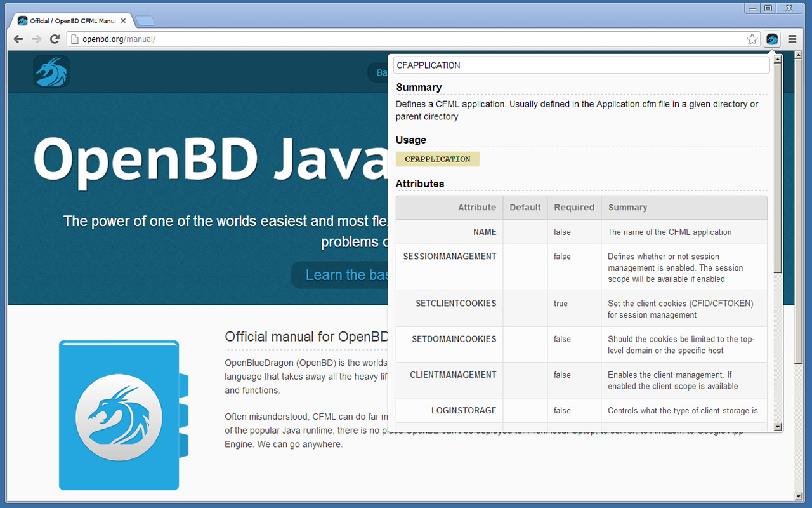The image size is (812, 508).
Task: Click the forward navigation arrow
Action: (36, 39)
